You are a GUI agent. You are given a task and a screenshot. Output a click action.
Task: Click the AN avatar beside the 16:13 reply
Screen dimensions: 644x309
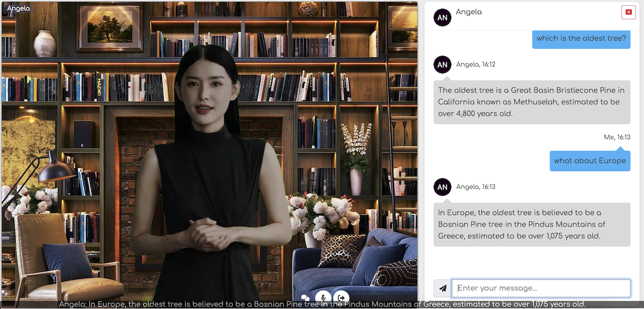click(x=442, y=187)
